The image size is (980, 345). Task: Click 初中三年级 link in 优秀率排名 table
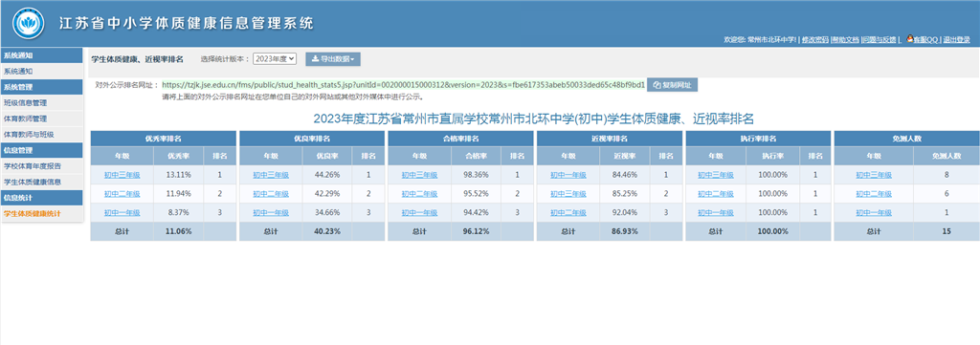(x=122, y=175)
